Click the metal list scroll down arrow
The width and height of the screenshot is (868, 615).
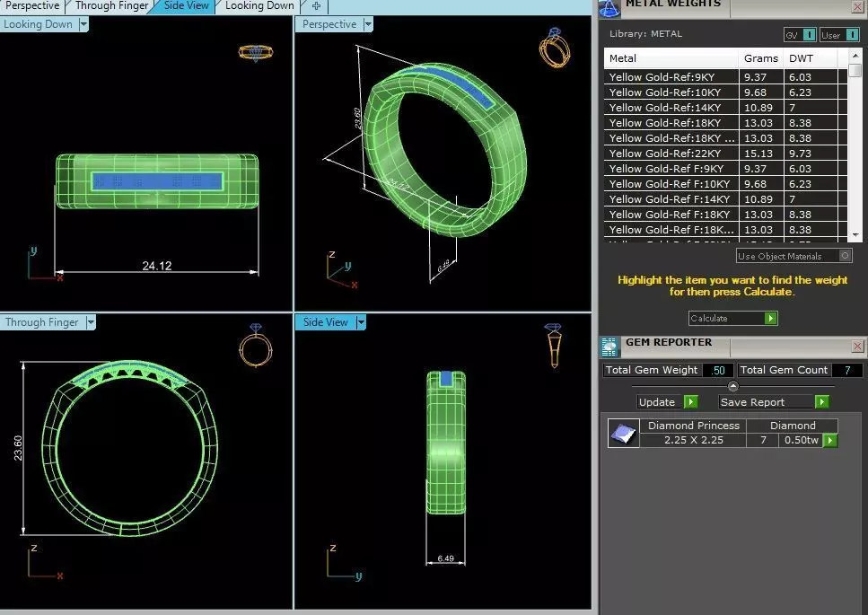(855, 234)
